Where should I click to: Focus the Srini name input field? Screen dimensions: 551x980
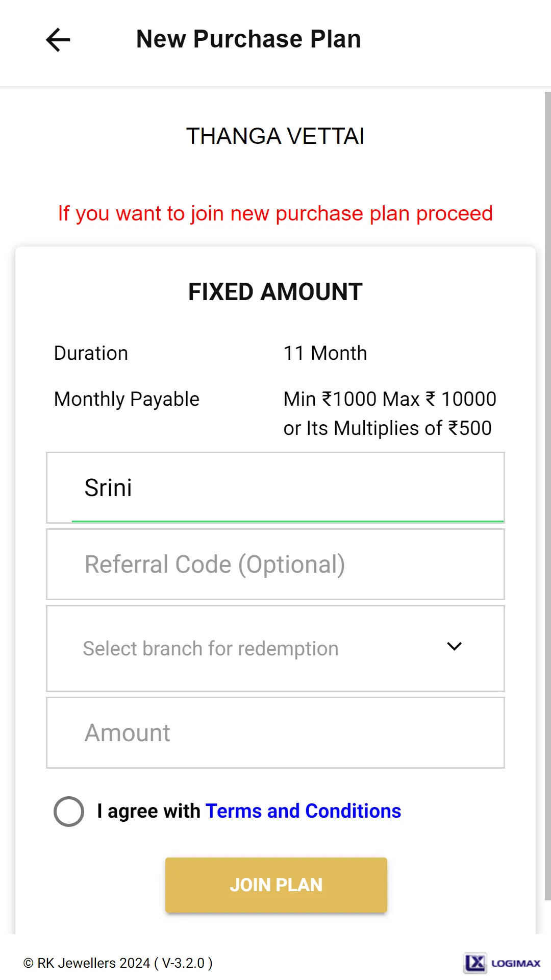(275, 487)
